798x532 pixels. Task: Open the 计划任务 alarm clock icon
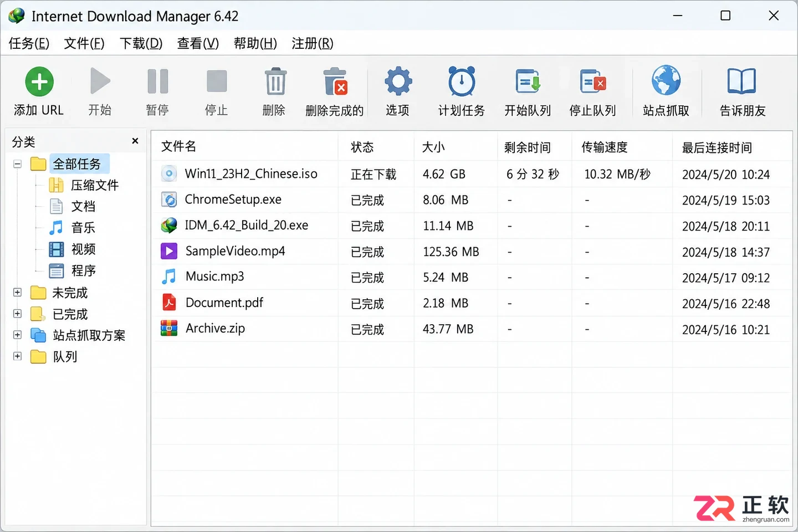pos(462,81)
